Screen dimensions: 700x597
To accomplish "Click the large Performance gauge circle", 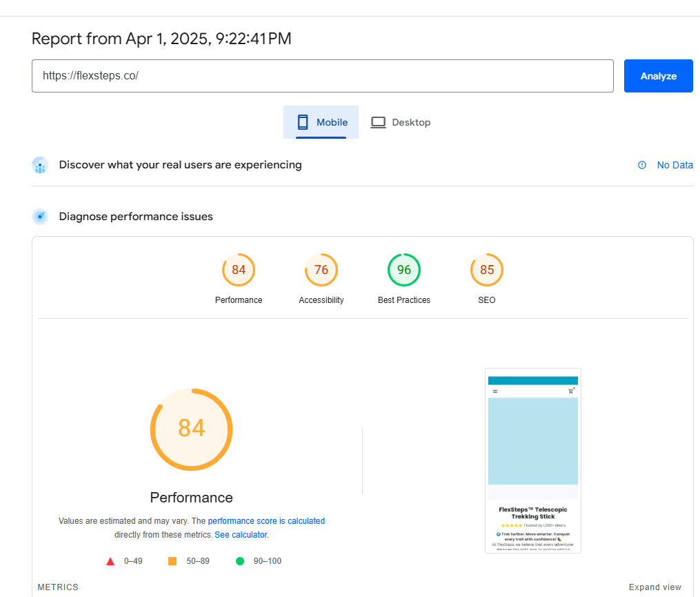I will point(192,429).
